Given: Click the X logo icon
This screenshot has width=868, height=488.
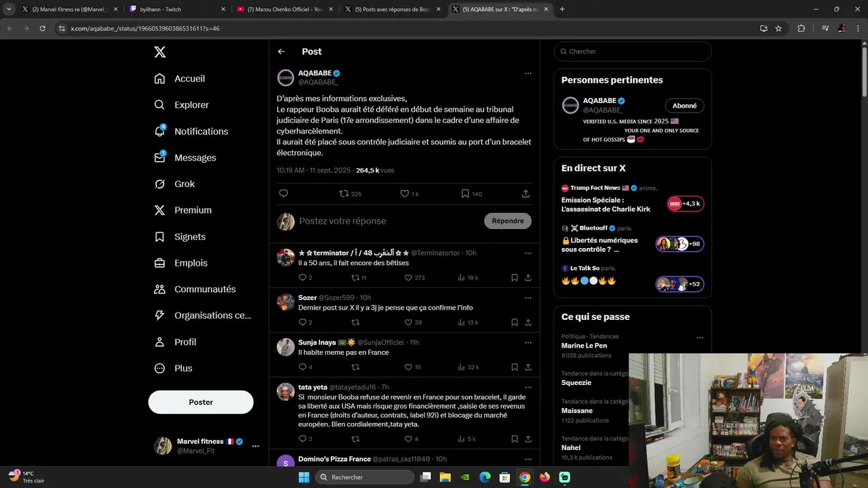Looking at the screenshot, I should [x=159, y=52].
